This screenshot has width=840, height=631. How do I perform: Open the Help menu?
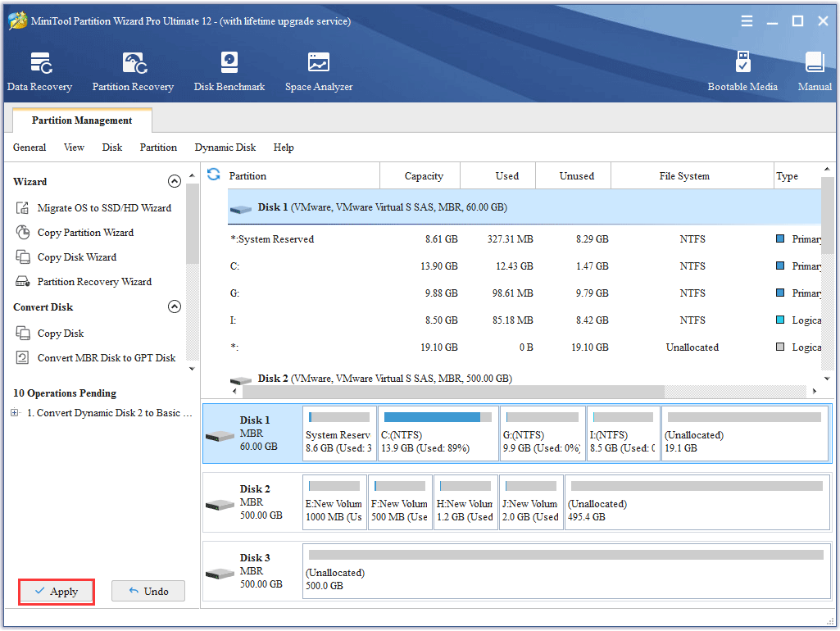click(284, 148)
